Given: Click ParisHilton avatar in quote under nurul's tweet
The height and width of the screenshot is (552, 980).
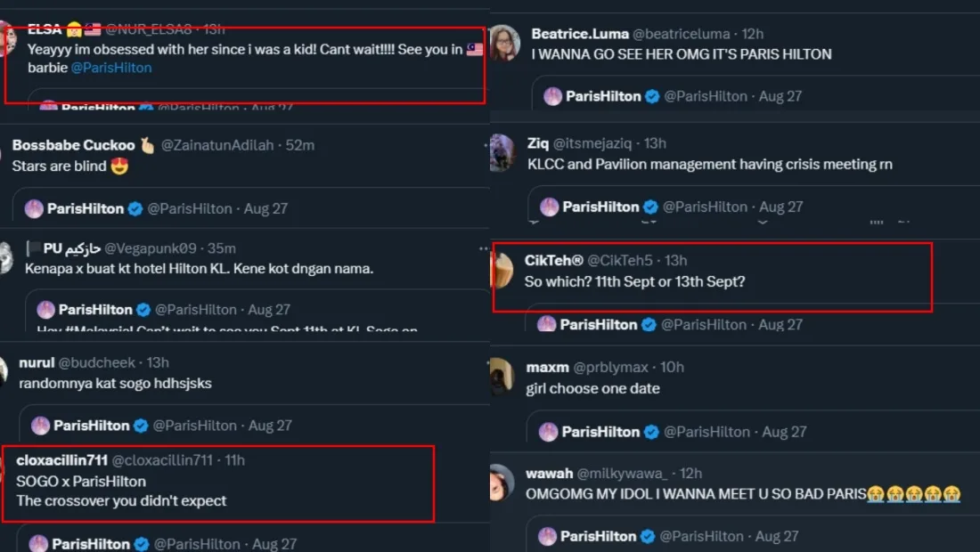Looking at the screenshot, I should [x=40, y=426].
